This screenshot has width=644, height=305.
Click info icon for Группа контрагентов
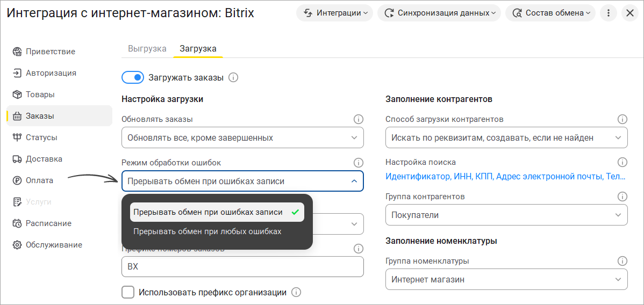[622, 196]
